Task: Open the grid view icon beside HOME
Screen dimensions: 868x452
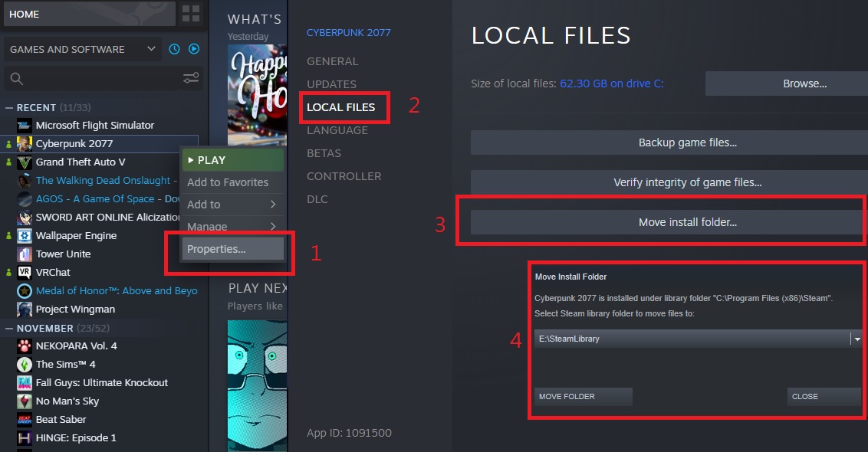Action: pyautogui.click(x=191, y=14)
